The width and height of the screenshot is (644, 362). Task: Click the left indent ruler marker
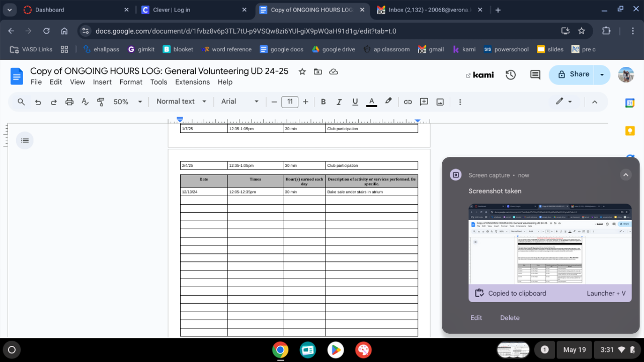coord(180,120)
